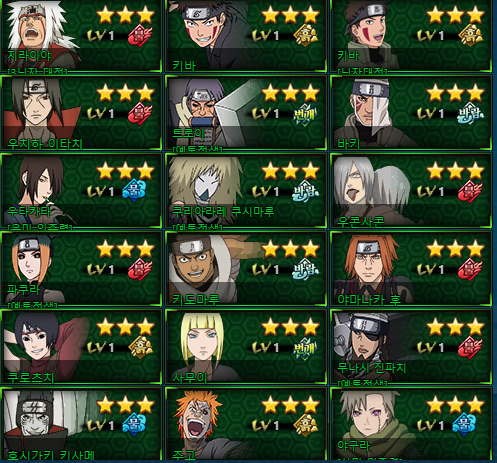Click the fire element icon on 지라이야
Screen dimensions: 497x463
(x=140, y=36)
